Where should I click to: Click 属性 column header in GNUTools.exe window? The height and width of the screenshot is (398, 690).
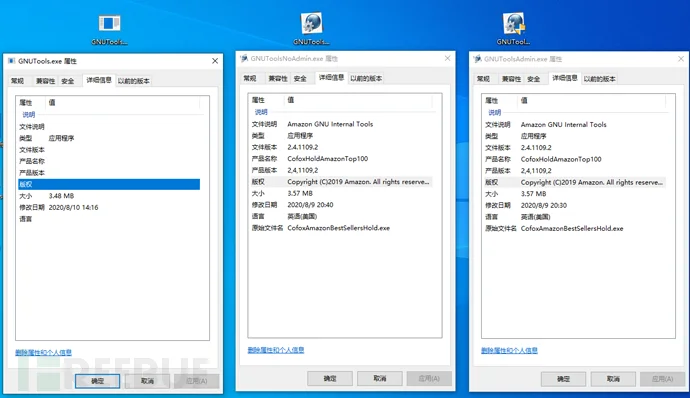click(x=26, y=103)
